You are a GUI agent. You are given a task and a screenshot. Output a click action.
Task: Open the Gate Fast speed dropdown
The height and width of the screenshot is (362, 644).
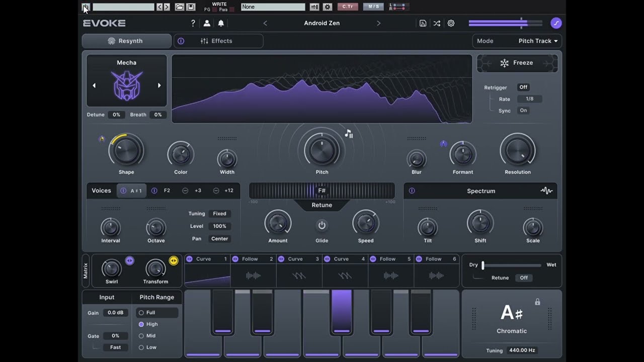tap(115, 347)
